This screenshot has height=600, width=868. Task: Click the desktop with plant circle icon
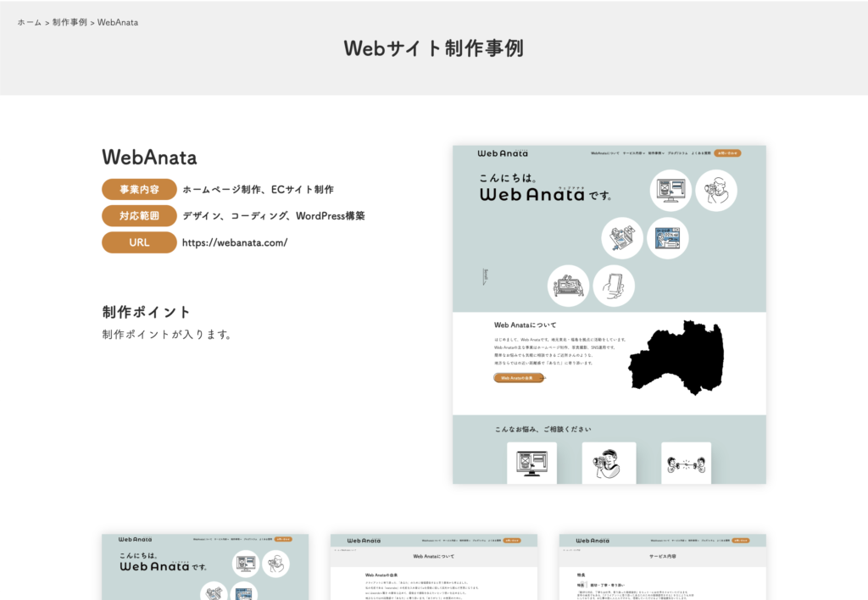point(569,286)
